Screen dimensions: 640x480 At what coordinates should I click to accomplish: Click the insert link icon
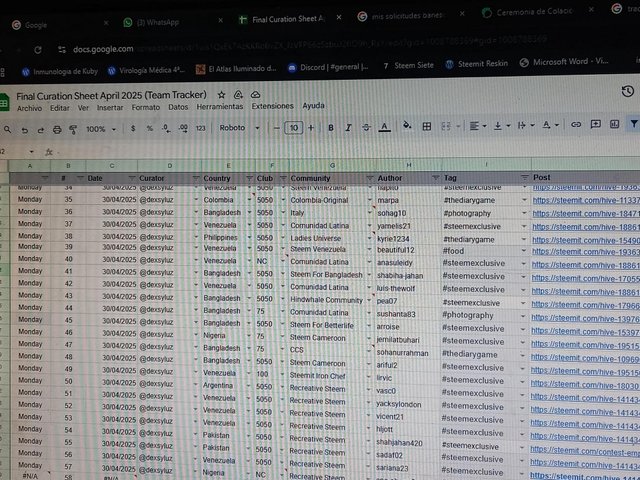[x=576, y=124]
